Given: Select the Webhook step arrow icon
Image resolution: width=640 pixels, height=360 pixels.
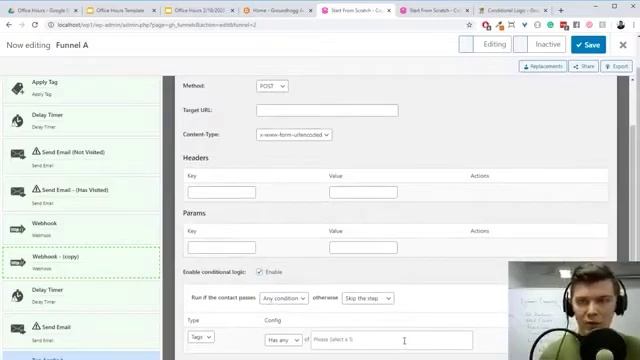Looking at the screenshot, I should tap(18, 229).
